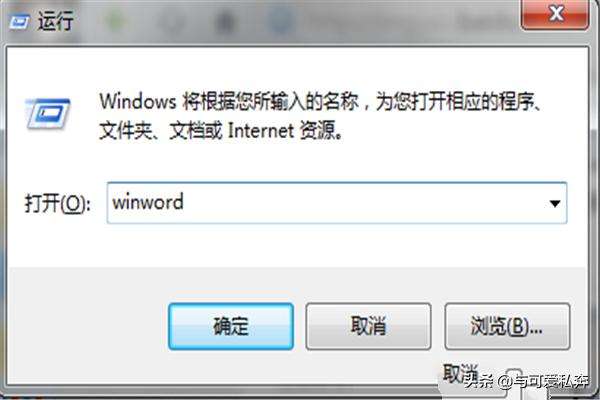
Task: Click the winword text in the box
Action: click(148, 202)
